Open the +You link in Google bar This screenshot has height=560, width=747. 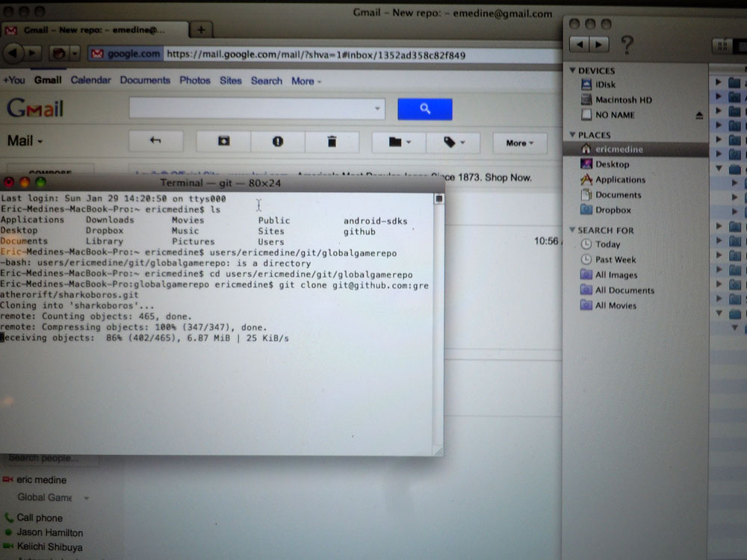tap(14, 80)
